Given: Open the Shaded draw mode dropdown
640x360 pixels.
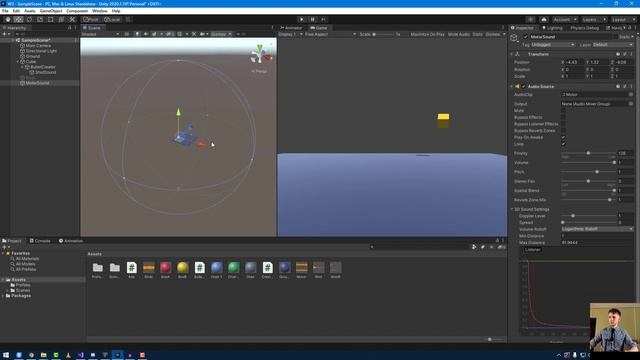Looking at the screenshot, I should click(x=100, y=34).
